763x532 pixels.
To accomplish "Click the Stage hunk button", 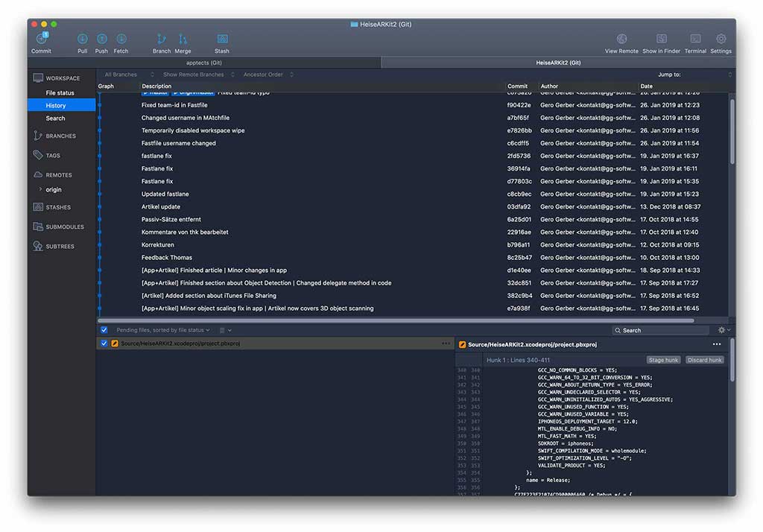I will pos(662,360).
